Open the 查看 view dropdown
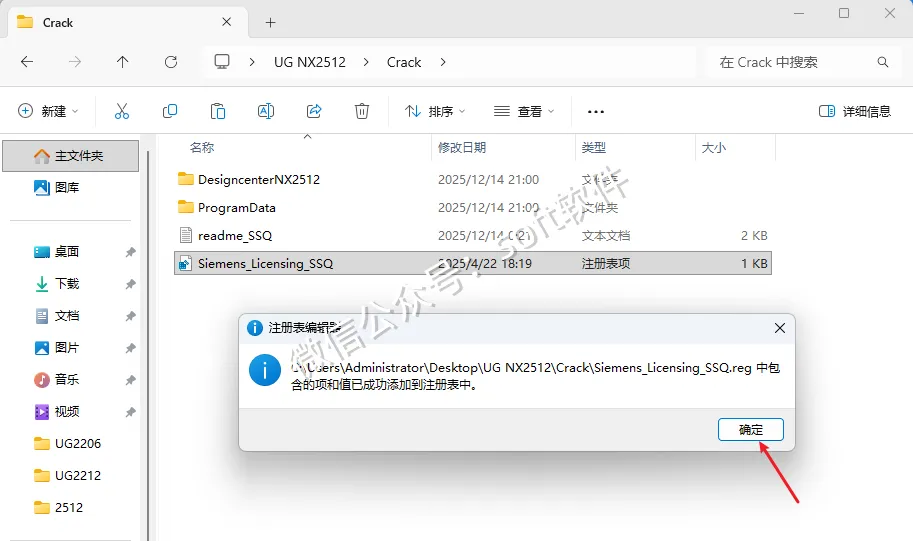Screen dimensions: 913x541 pos(523,111)
